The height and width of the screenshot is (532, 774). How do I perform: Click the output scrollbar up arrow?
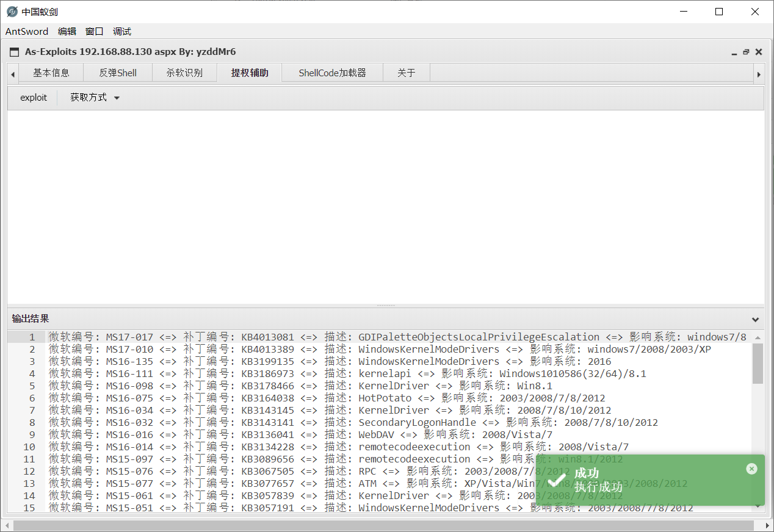(x=758, y=337)
